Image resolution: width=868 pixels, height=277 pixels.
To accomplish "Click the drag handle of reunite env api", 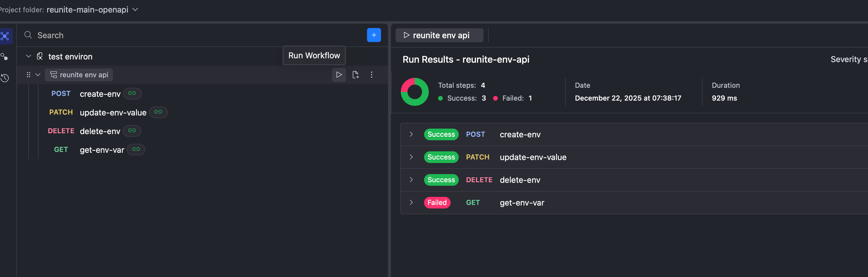I will point(28,75).
